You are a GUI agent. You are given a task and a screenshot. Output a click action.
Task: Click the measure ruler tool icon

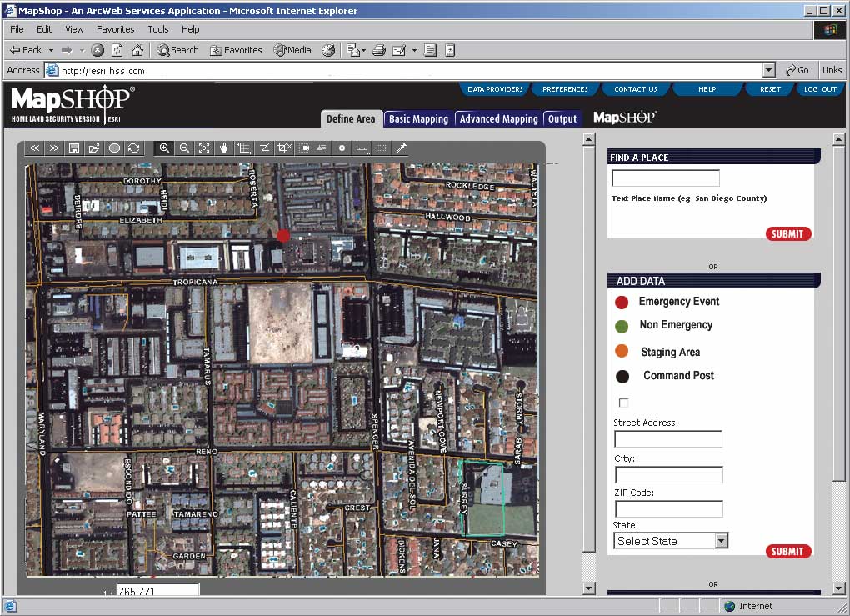point(362,148)
